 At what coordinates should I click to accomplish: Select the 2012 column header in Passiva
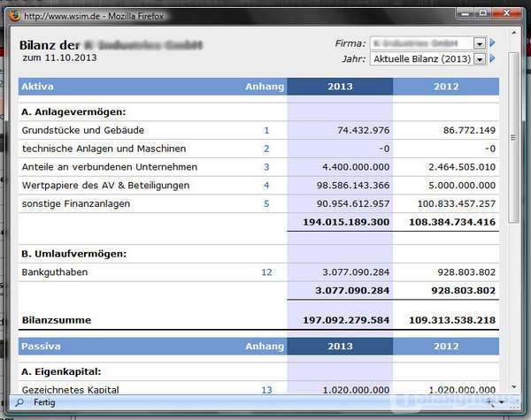coord(446,347)
